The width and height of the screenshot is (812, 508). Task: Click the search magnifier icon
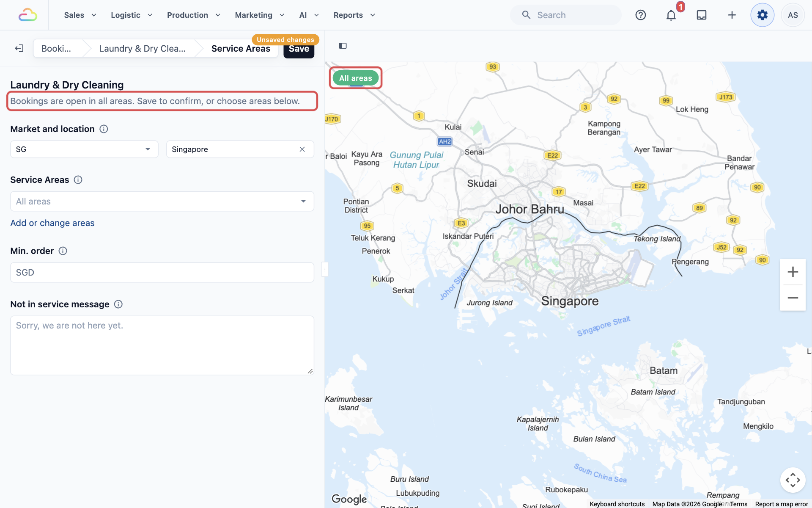point(526,15)
